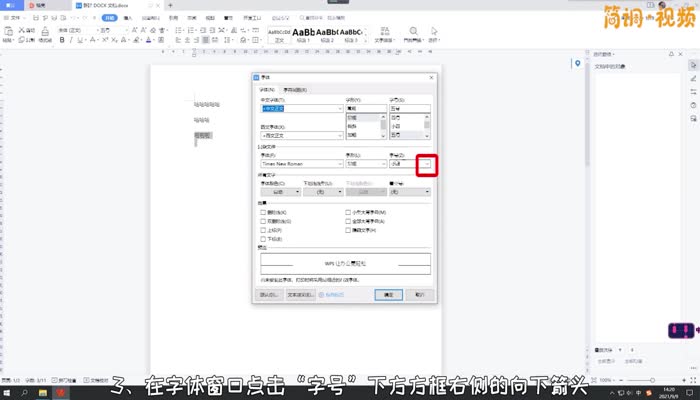
Task: Open the underline style dropdown
Action: pos(338,191)
